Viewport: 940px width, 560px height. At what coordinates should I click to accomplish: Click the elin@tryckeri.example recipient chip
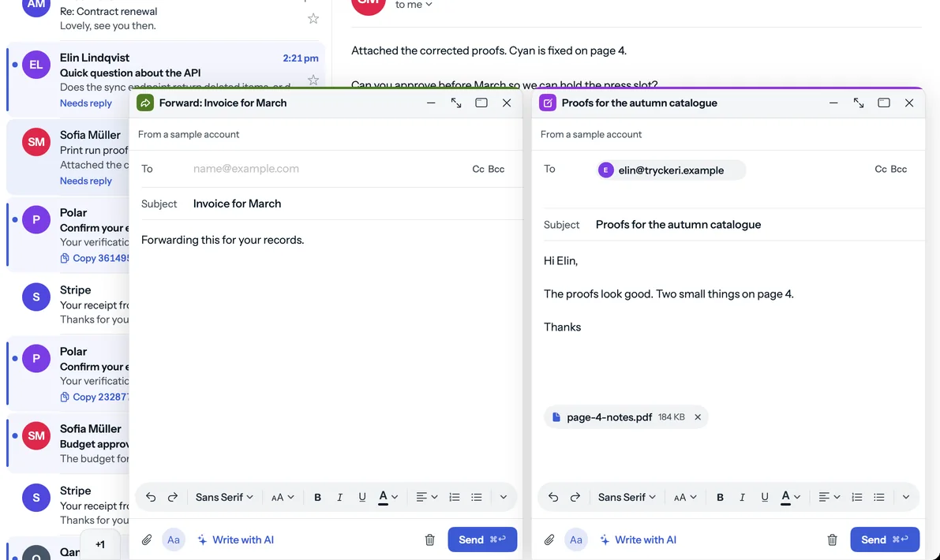pos(671,170)
